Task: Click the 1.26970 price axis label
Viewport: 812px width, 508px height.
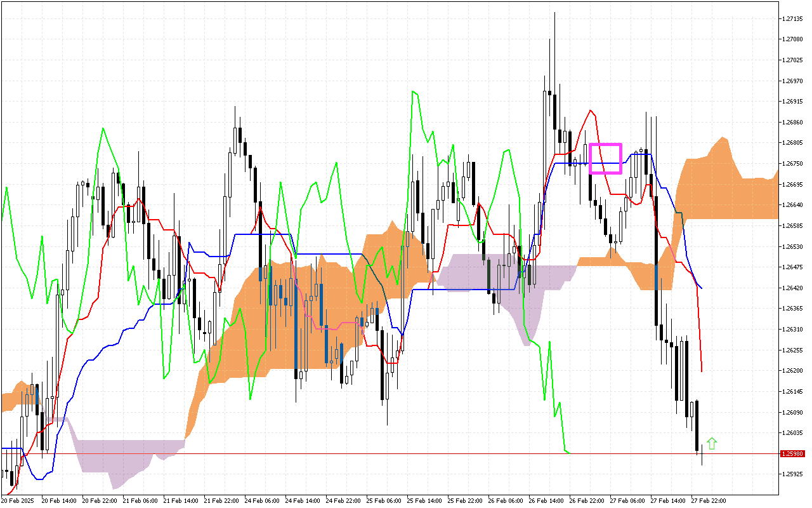Action: click(794, 81)
